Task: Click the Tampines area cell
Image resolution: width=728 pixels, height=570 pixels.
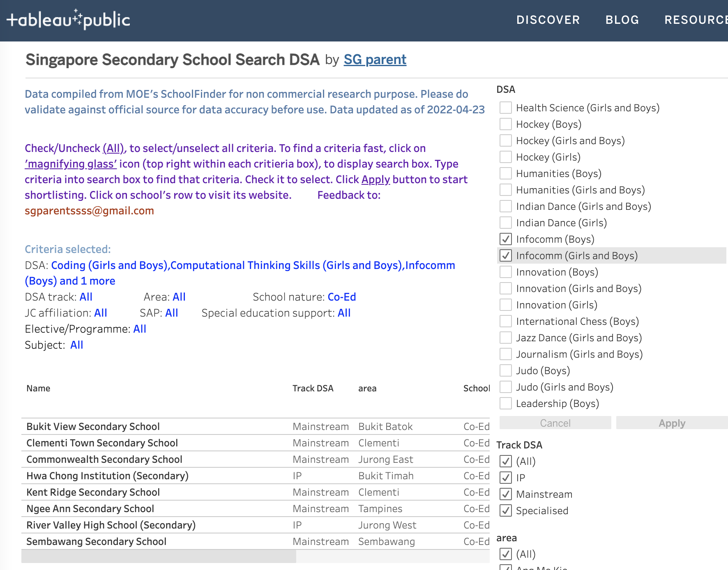Action: [x=380, y=508]
